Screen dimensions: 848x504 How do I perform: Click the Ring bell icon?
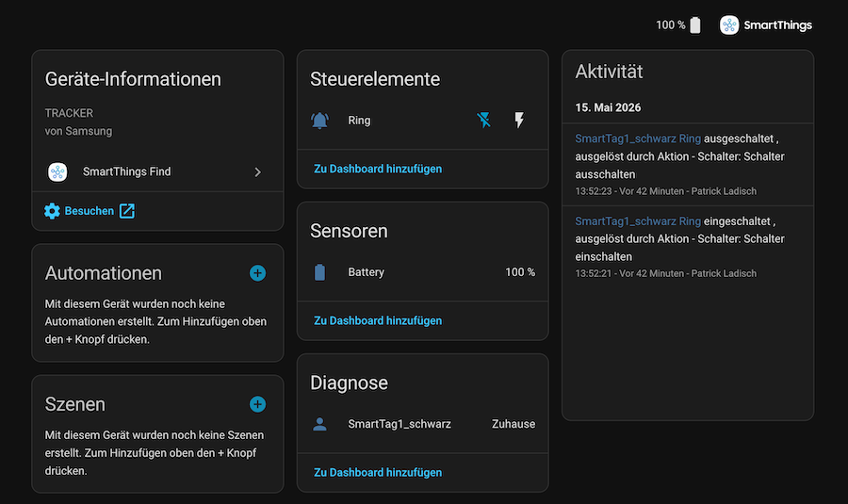coord(319,120)
